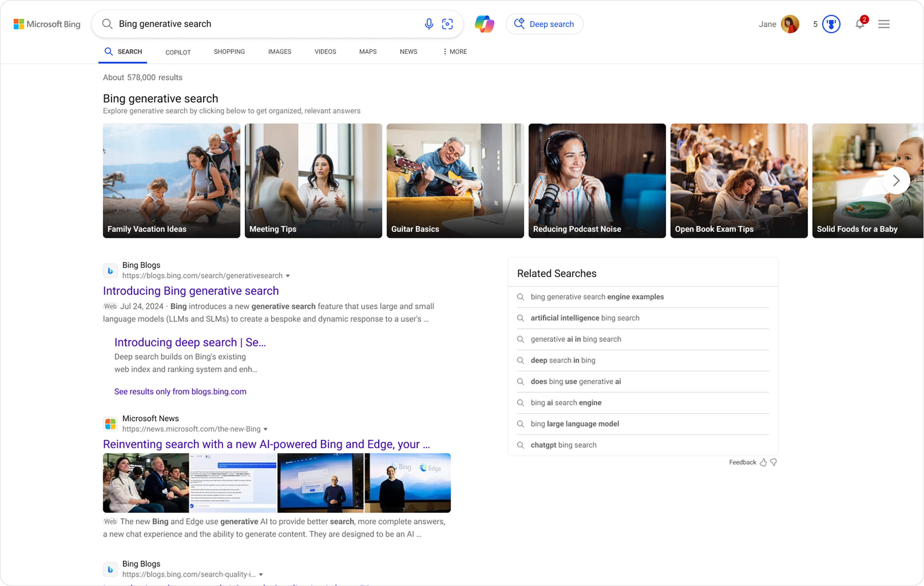Click the Deep search button
This screenshot has height=586, width=924.
[545, 24]
